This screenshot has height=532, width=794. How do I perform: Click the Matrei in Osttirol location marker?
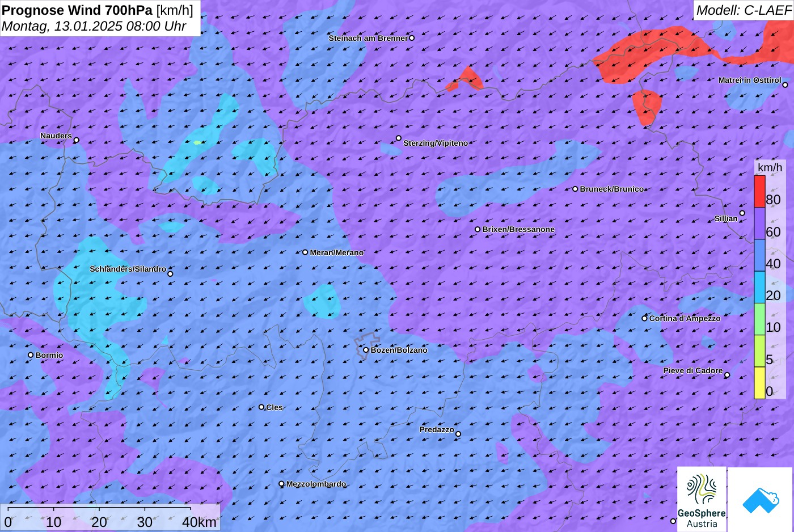785,85
